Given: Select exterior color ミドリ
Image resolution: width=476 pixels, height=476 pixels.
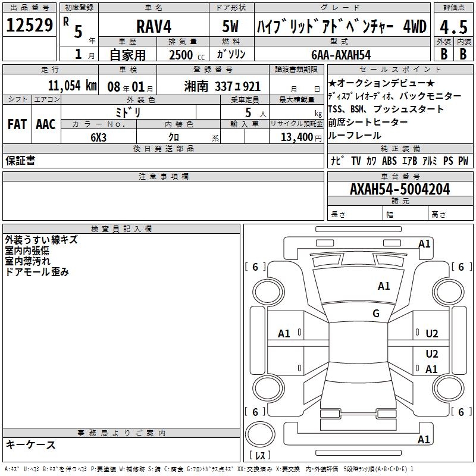Looking at the screenshot, I should (128, 112).
